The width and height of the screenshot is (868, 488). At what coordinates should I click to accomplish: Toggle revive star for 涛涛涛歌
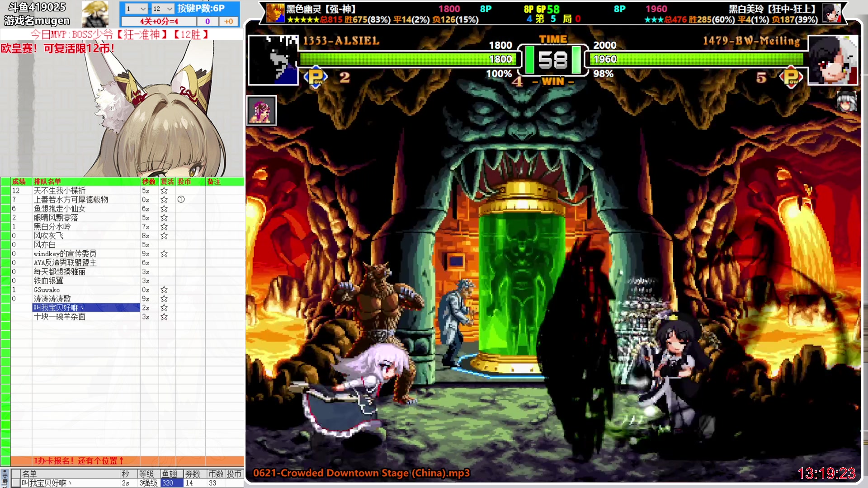click(x=164, y=299)
